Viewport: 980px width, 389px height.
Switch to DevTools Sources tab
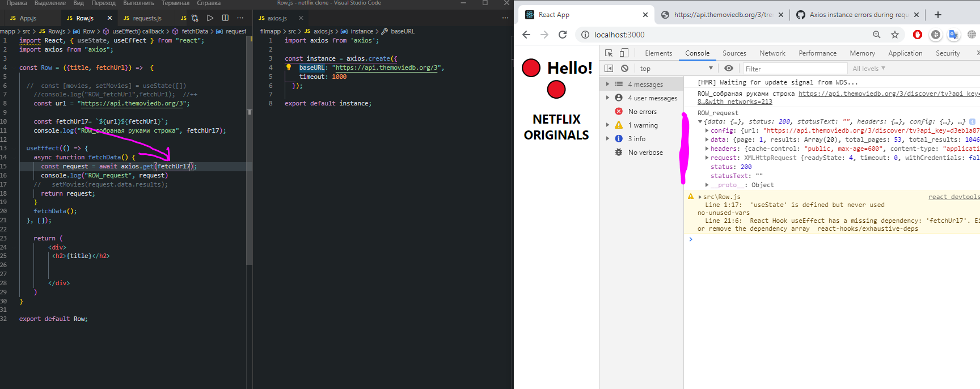point(734,53)
